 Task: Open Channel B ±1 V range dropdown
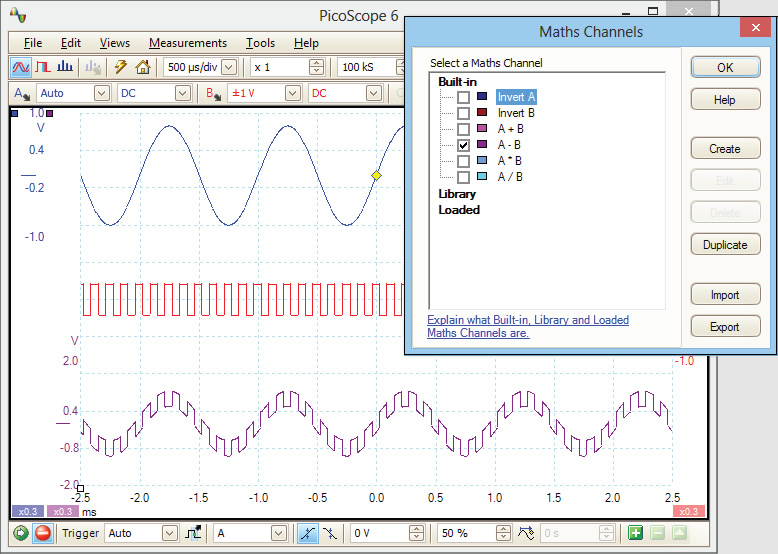click(x=292, y=93)
